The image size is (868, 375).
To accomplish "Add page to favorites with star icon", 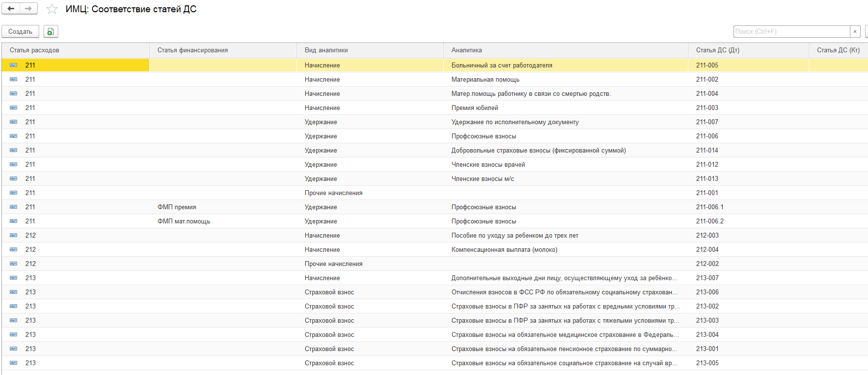I will [52, 9].
